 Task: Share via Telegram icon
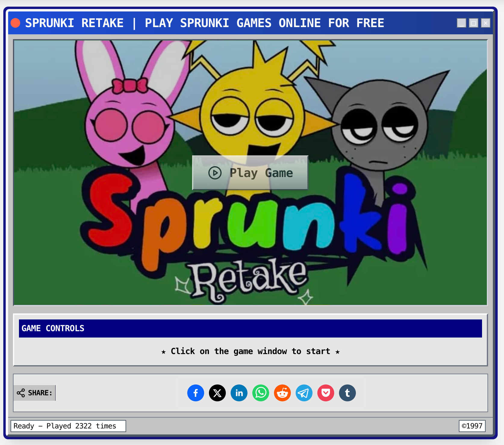pos(304,393)
